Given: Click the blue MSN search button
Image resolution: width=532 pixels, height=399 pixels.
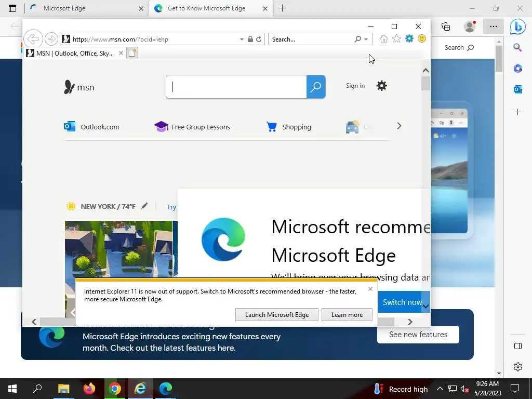Looking at the screenshot, I should click(316, 87).
